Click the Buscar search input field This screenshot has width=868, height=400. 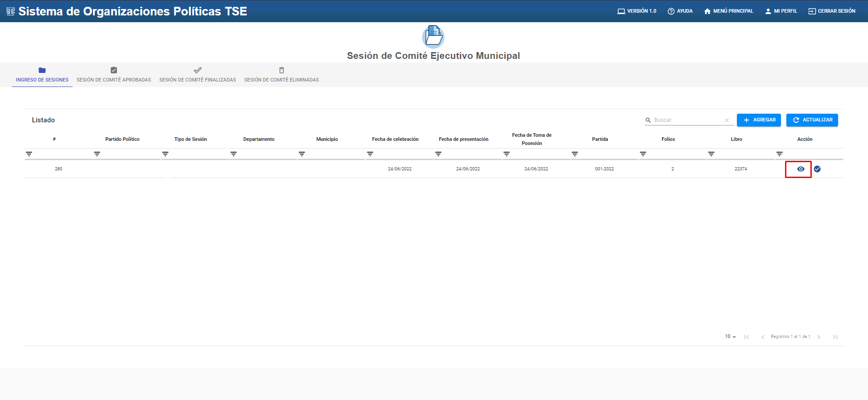click(687, 120)
